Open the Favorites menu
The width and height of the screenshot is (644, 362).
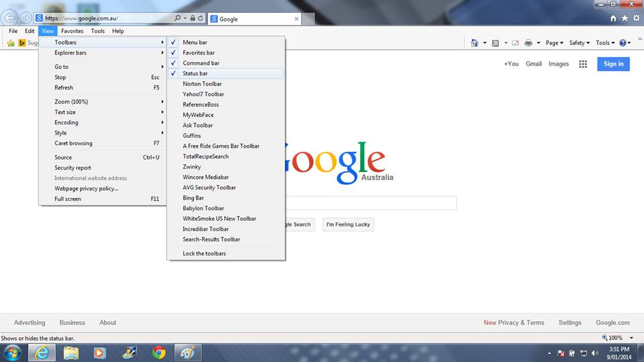click(x=72, y=31)
